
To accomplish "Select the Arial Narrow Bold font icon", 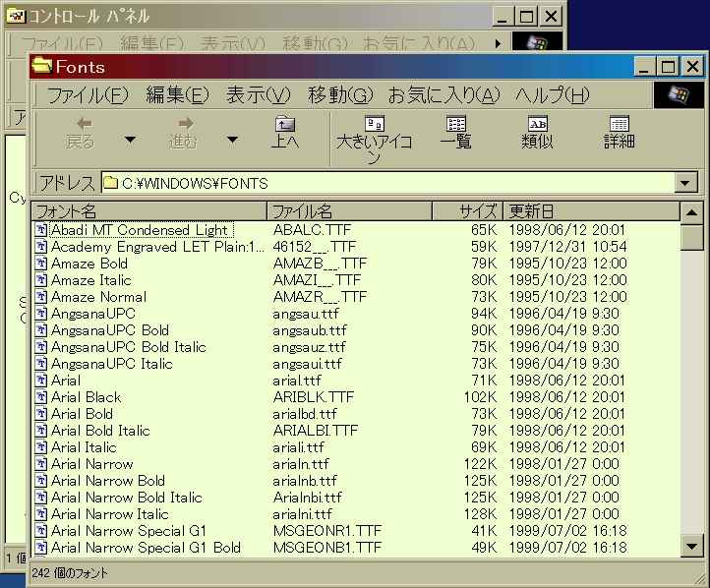I will click(41, 481).
